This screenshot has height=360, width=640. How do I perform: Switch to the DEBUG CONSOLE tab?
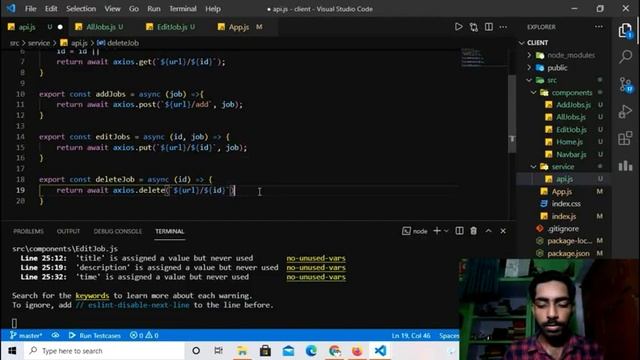[x=118, y=231]
